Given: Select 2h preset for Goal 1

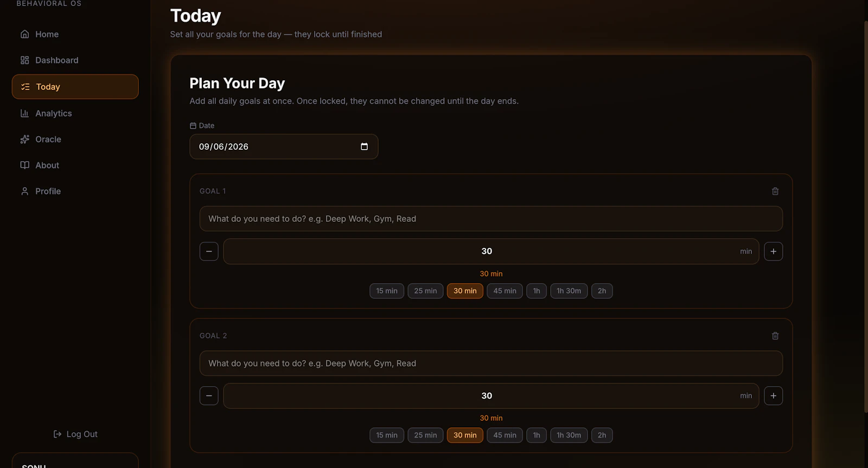Looking at the screenshot, I should point(602,291).
